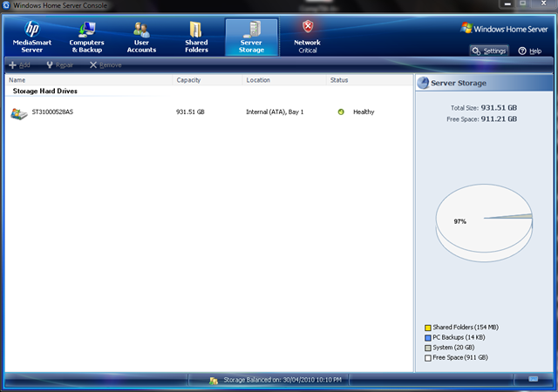The height and width of the screenshot is (392, 558).
Task: Click the 931.51 GB capacity cell
Action: point(190,112)
